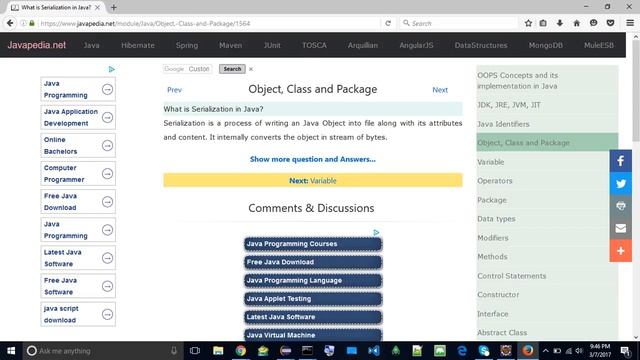
Task: Open the Windows Start menu
Action: click(11, 351)
